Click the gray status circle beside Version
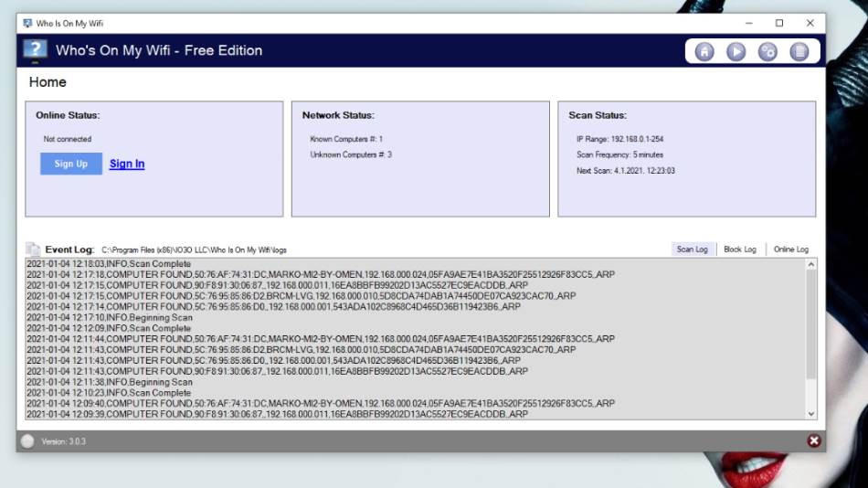This screenshot has height=488, width=868. click(x=27, y=441)
